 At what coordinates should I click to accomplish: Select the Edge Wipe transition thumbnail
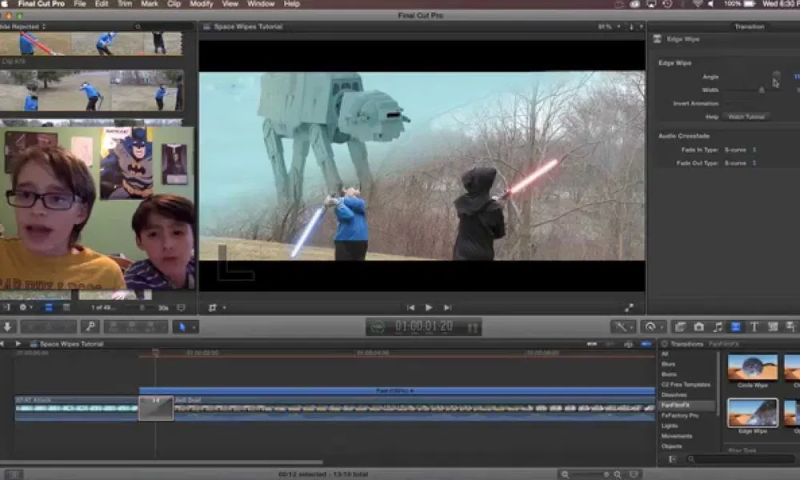[752, 413]
